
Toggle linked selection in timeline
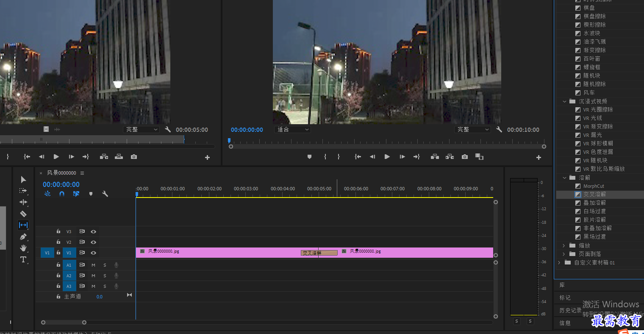click(x=76, y=194)
